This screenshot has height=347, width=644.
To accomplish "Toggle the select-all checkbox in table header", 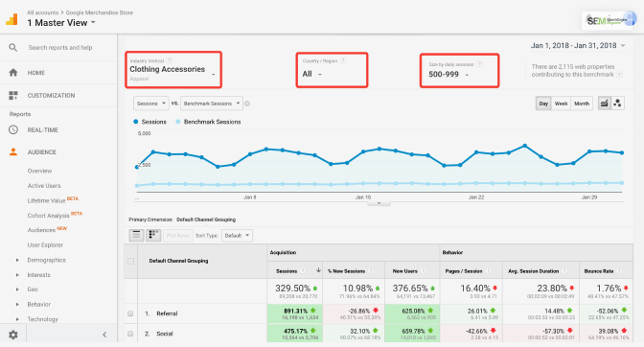I will pyautogui.click(x=130, y=261).
